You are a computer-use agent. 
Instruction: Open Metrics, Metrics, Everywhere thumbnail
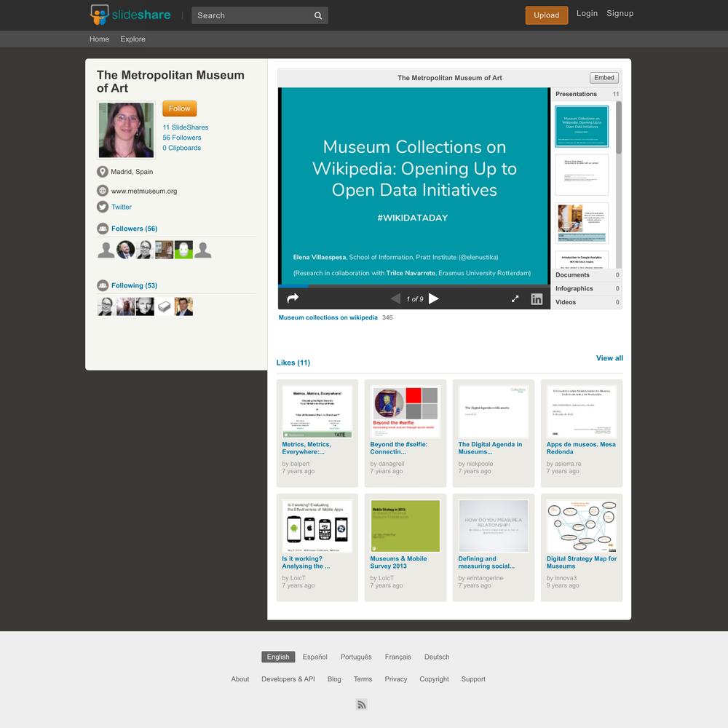pyautogui.click(x=317, y=412)
